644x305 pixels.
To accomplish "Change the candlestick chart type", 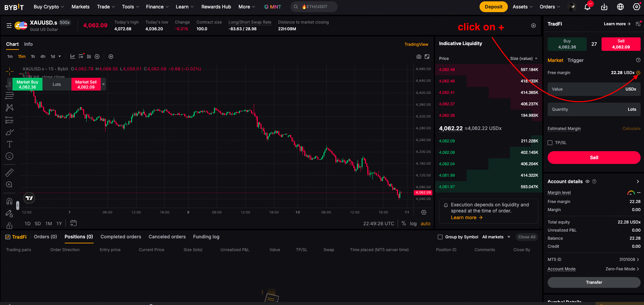I will pos(89,57).
